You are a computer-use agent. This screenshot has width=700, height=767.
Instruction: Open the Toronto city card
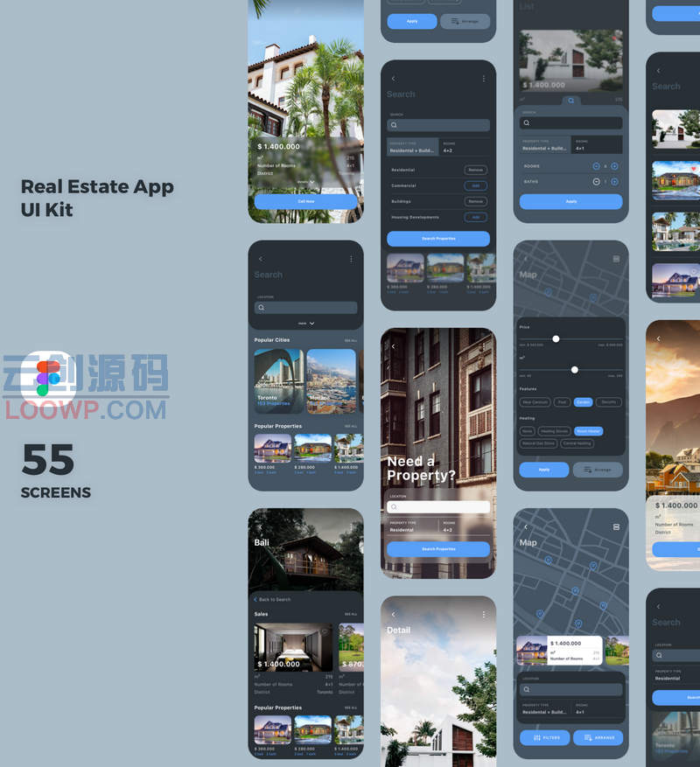pyautogui.click(x=279, y=381)
